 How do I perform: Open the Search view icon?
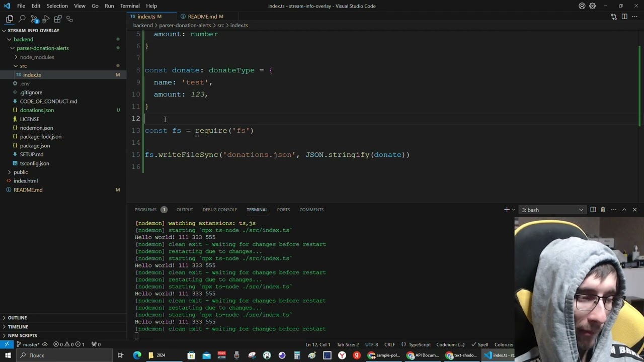click(22, 19)
